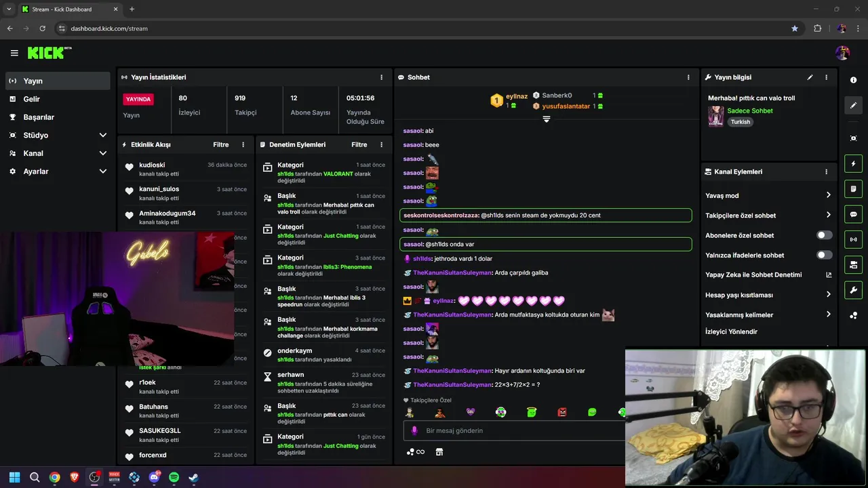Open a new browser tab
868x488 pixels.
tap(132, 9)
